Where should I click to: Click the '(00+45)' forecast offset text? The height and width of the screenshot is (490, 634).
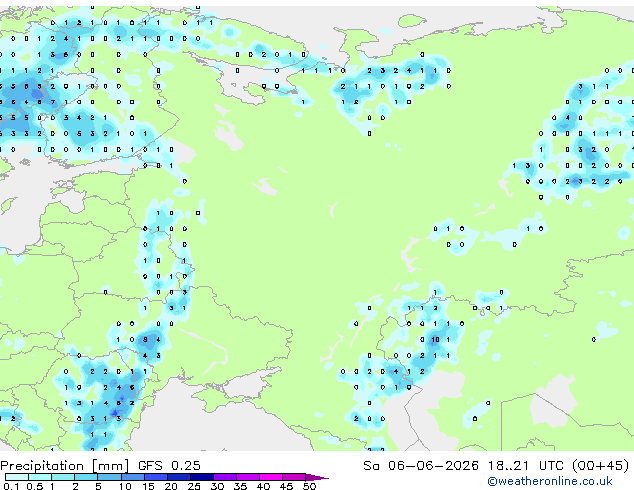point(601,466)
